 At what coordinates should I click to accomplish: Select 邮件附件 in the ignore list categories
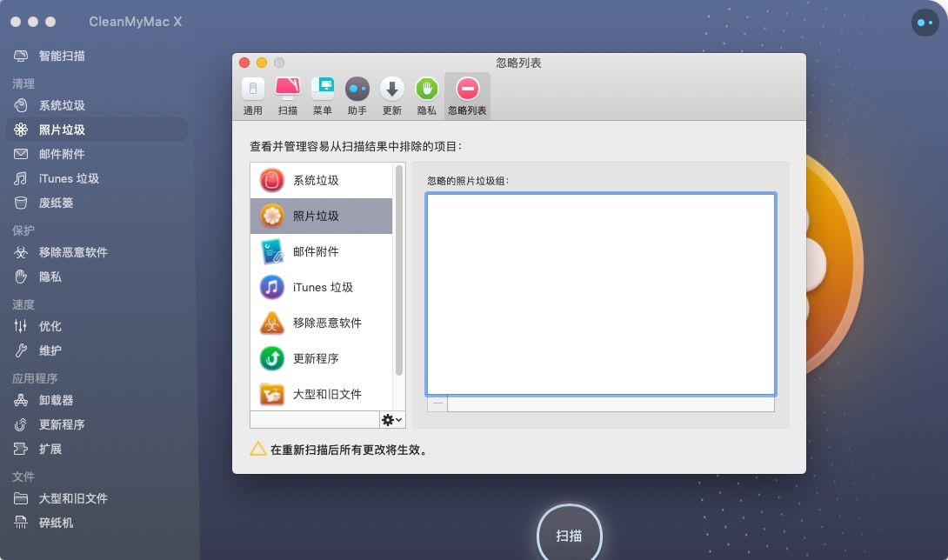[321, 251]
